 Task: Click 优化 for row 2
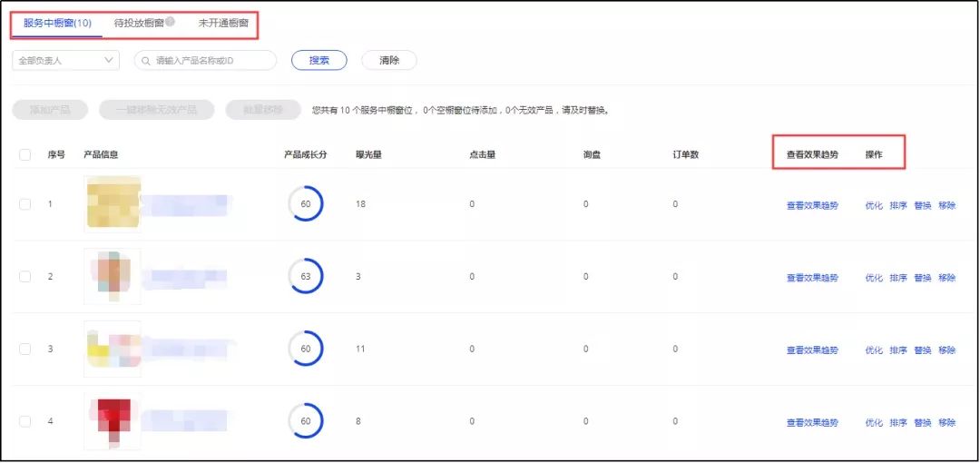pos(874,278)
